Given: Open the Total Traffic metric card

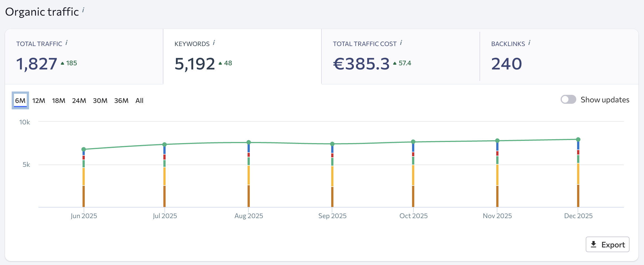Looking at the screenshot, I should (84, 57).
